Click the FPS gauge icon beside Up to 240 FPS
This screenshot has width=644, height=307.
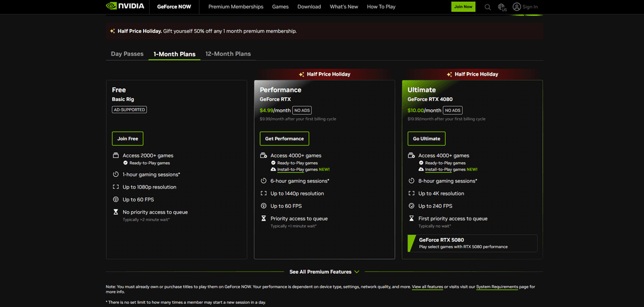411,206
